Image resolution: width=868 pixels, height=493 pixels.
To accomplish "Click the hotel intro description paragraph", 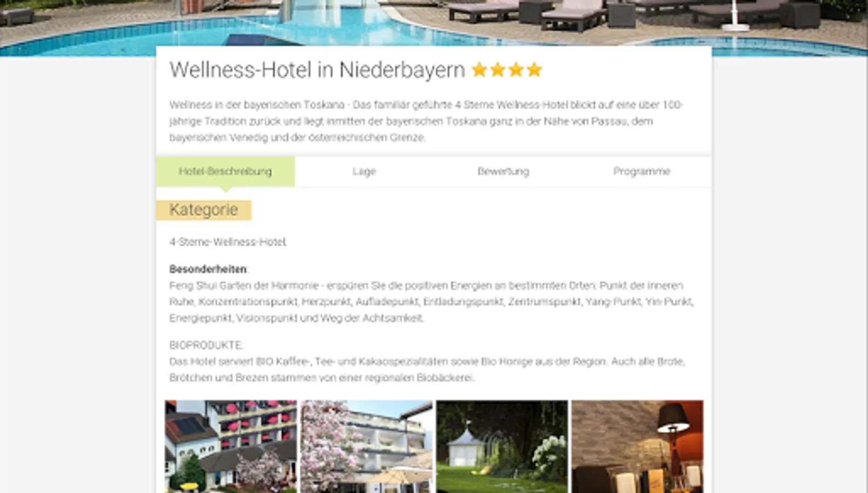I will click(426, 121).
